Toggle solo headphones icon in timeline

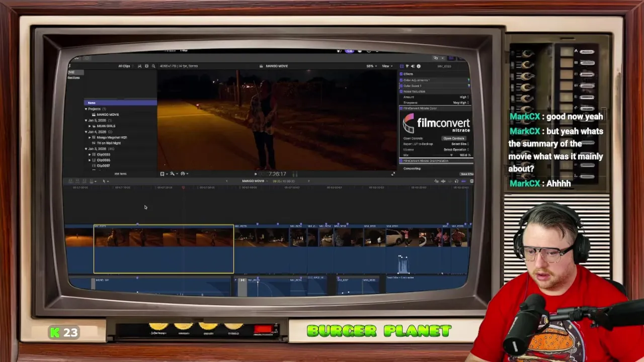[x=456, y=181]
